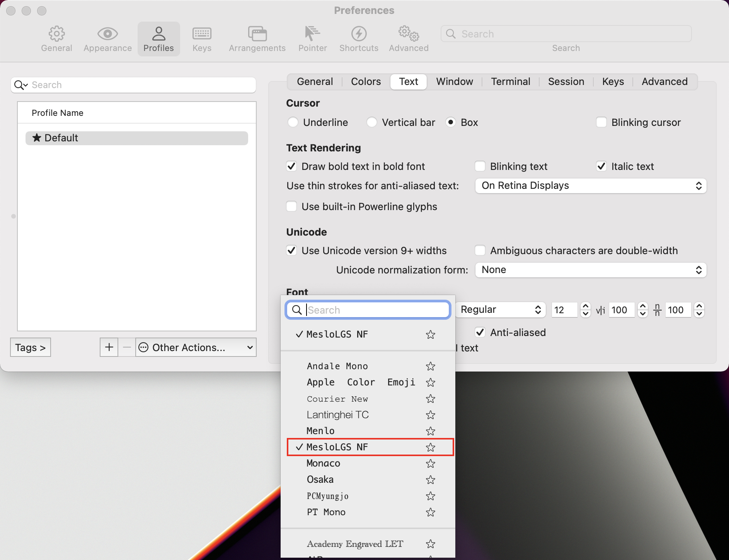Click the font size 12 field
This screenshot has height=560, width=729.
[x=564, y=310]
